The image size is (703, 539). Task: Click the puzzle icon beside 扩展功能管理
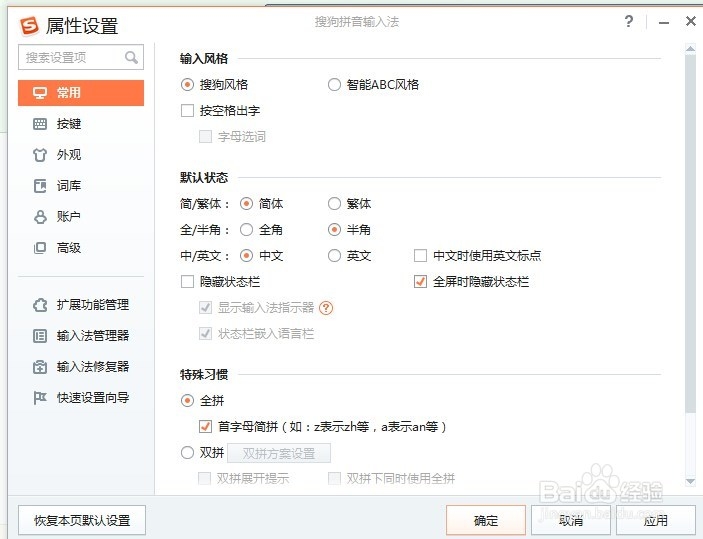[40, 305]
